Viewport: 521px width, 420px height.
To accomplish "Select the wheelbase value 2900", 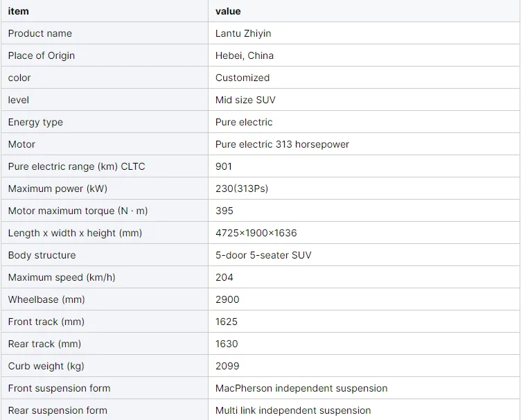I will (x=227, y=299).
